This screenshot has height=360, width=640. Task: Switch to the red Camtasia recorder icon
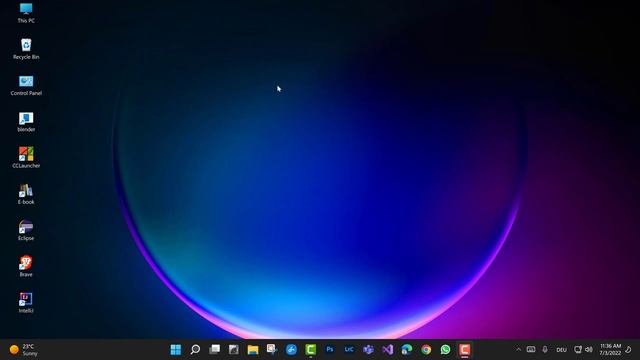(x=464, y=349)
